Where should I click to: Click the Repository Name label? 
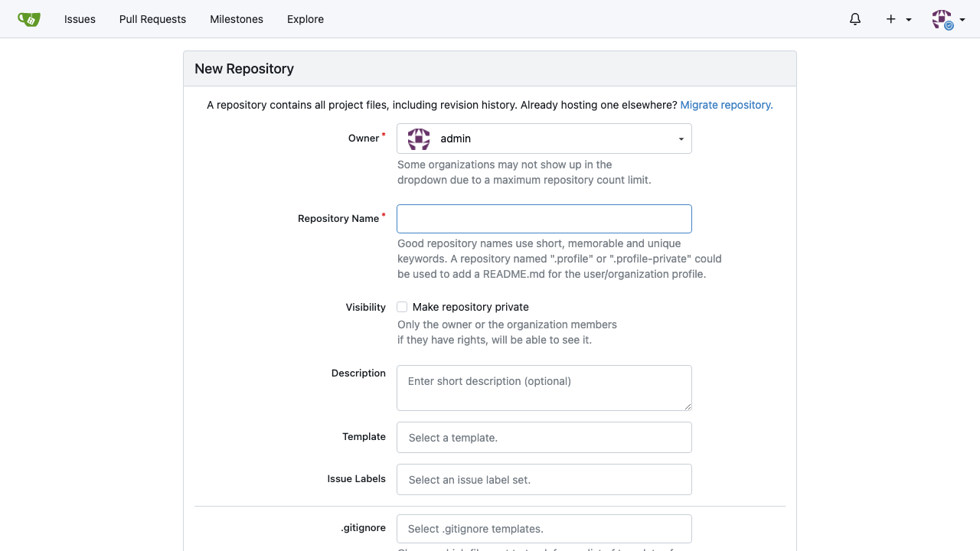pyautogui.click(x=338, y=219)
